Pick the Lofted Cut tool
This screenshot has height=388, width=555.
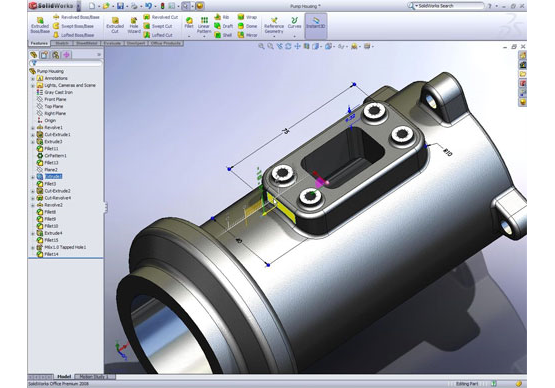coord(158,35)
